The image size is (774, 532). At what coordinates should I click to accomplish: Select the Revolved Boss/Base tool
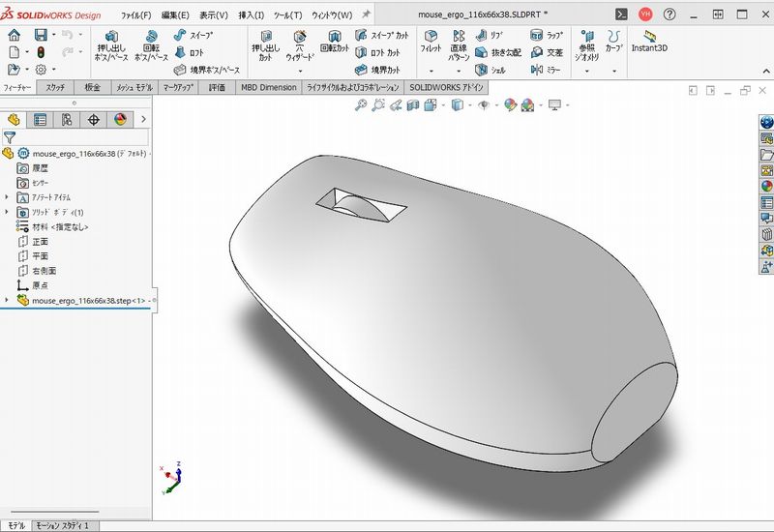point(151,45)
